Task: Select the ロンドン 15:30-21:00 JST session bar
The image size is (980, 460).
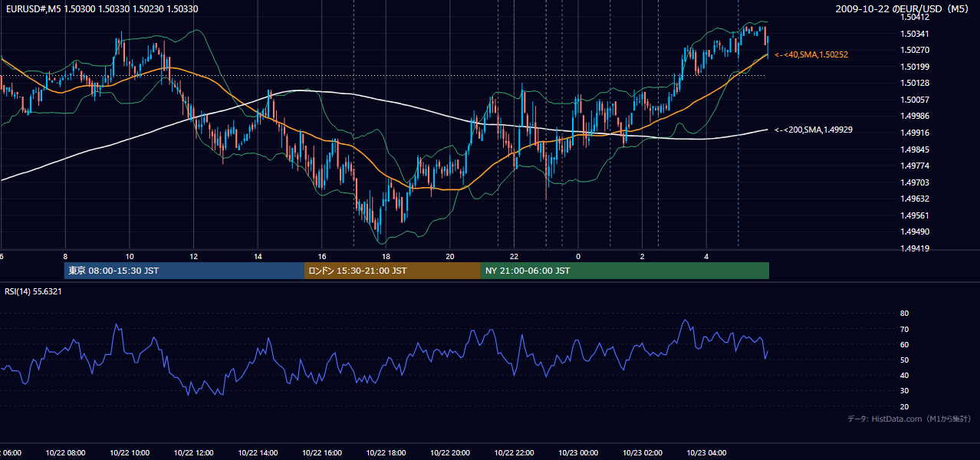Action: click(393, 271)
